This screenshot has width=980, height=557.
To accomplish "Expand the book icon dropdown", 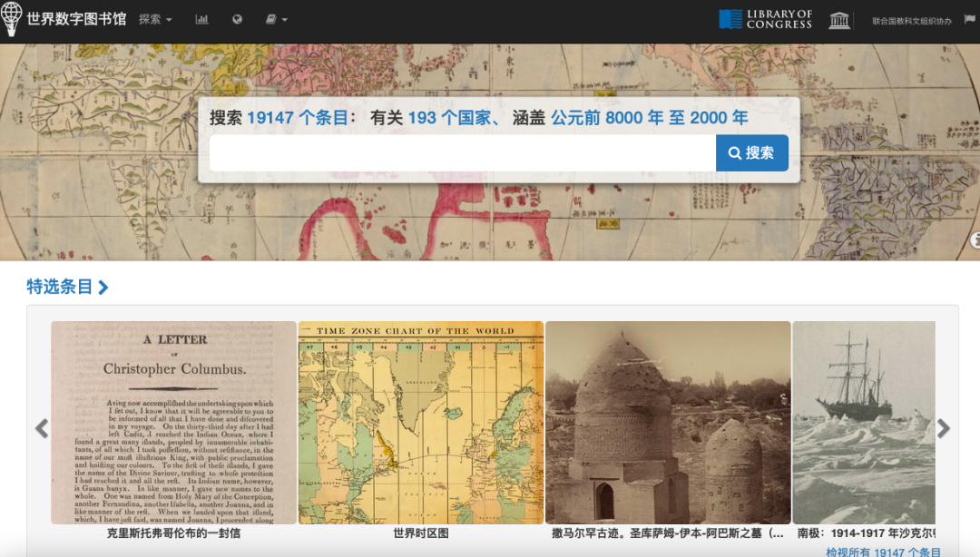I will point(276,19).
